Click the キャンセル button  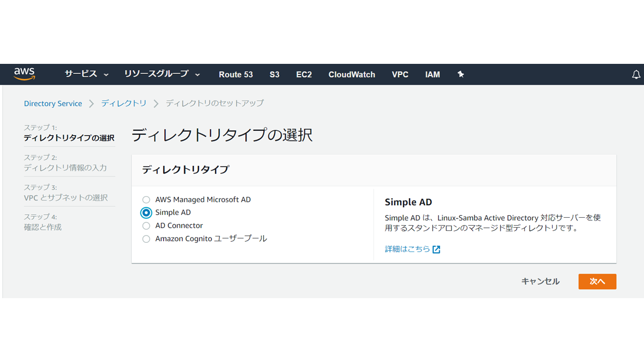coord(540,282)
